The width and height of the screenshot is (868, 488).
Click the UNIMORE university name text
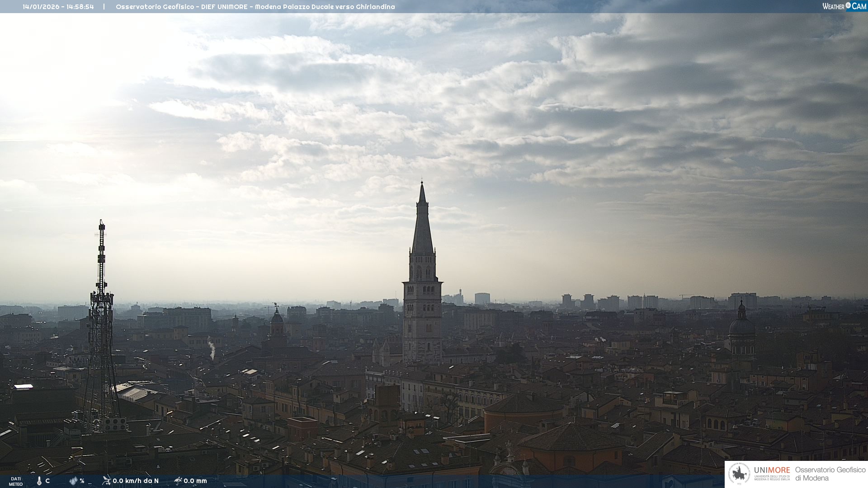click(772, 470)
